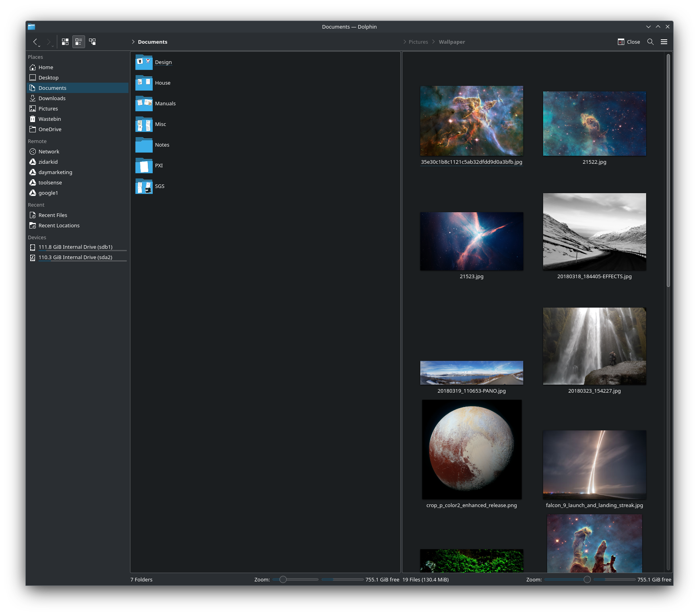Open the zidarkid remote drive
The width and height of the screenshot is (699, 616).
click(x=48, y=162)
